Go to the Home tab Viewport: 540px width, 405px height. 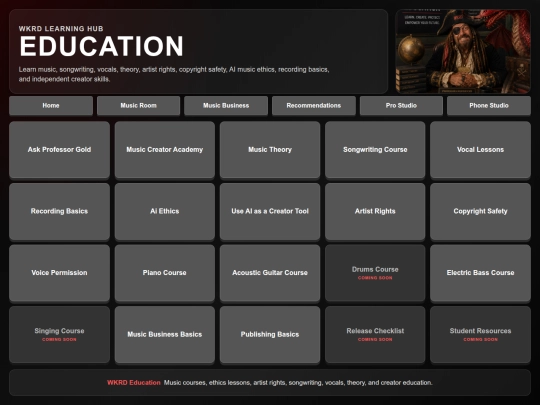51,105
